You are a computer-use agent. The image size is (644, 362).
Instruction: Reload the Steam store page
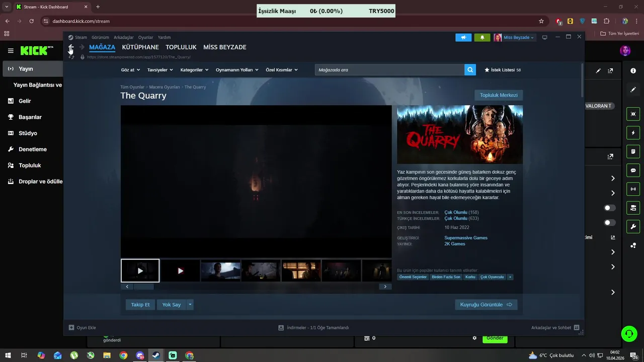coord(71,57)
